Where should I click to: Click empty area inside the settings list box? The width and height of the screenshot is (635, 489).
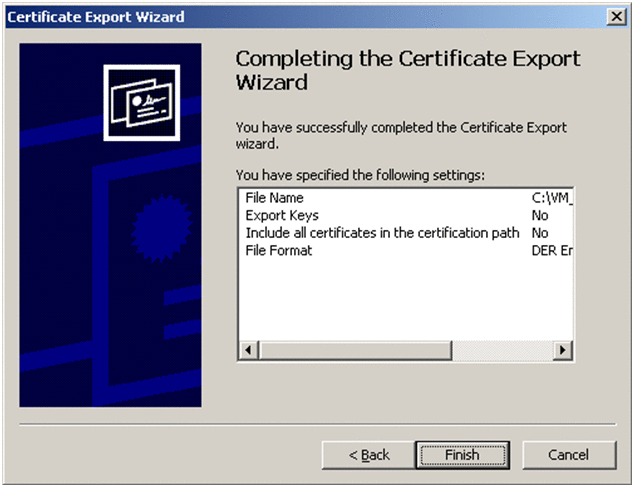point(405,300)
